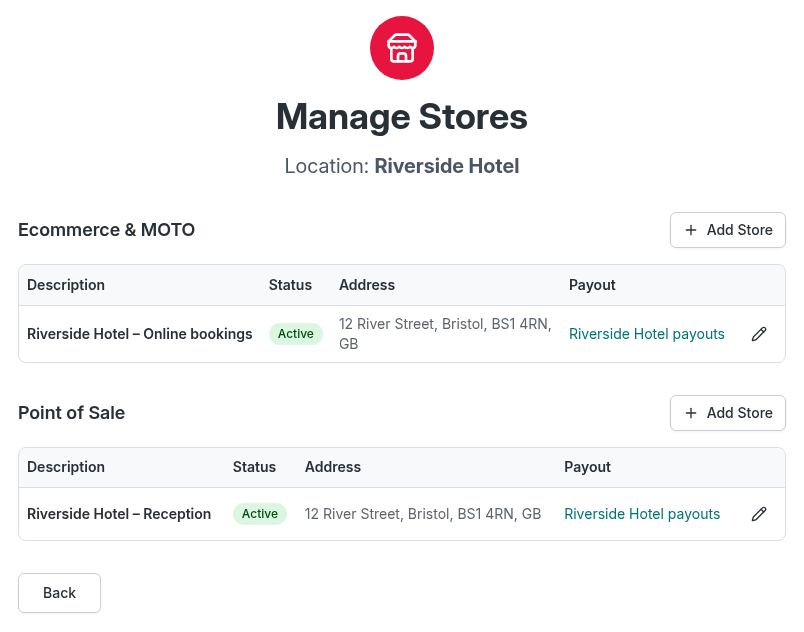Click the red store icon at top

point(401,48)
